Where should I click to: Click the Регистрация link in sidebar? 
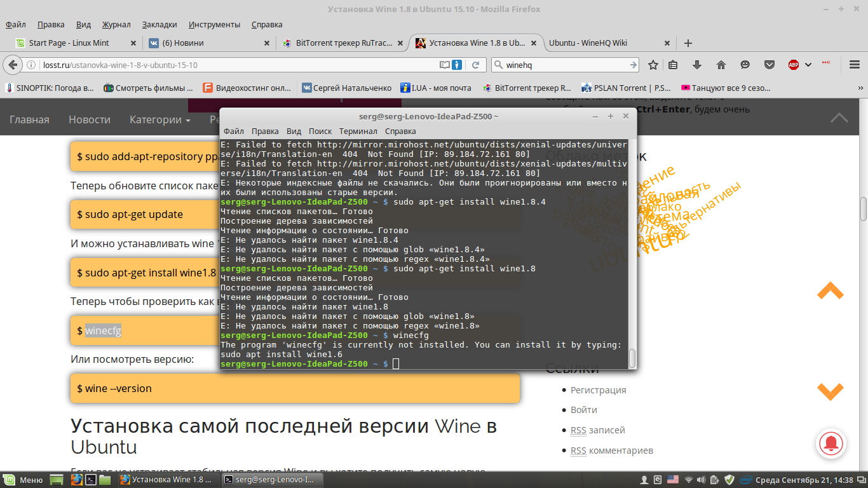click(x=598, y=390)
